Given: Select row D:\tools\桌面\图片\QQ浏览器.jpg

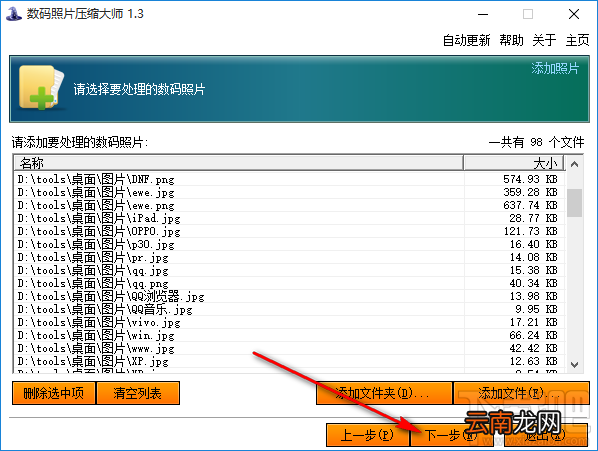Looking at the screenshot, I should pos(289,296).
